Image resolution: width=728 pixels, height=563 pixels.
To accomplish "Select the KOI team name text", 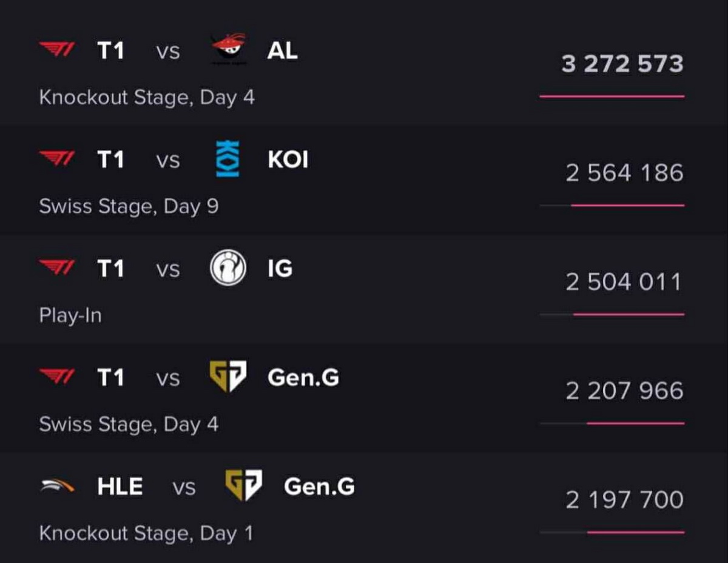I will (288, 160).
